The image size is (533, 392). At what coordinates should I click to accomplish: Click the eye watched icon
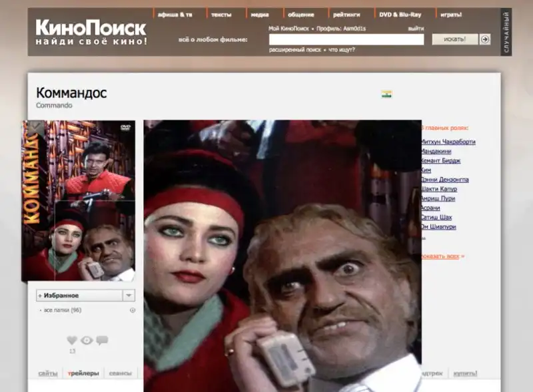(x=87, y=341)
